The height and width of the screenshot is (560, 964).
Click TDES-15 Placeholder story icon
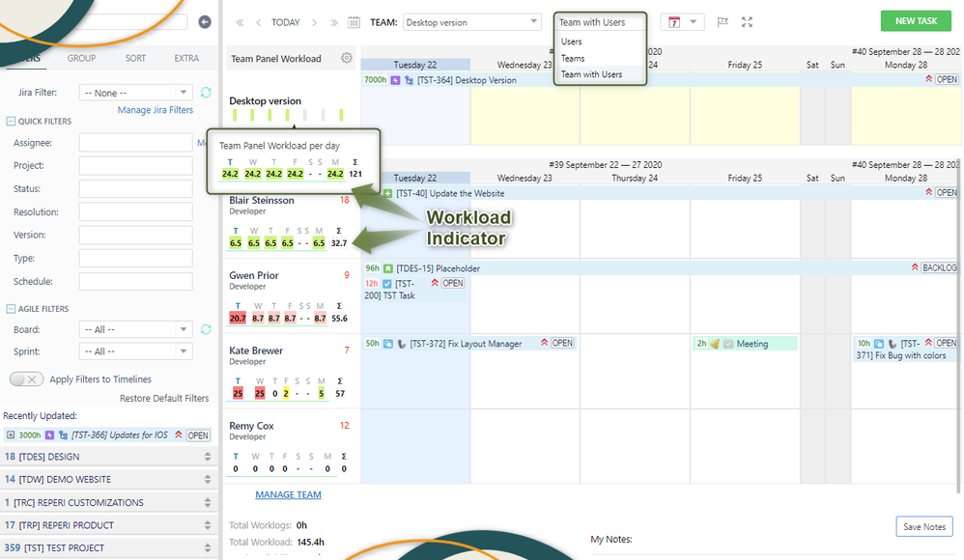tap(388, 268)
